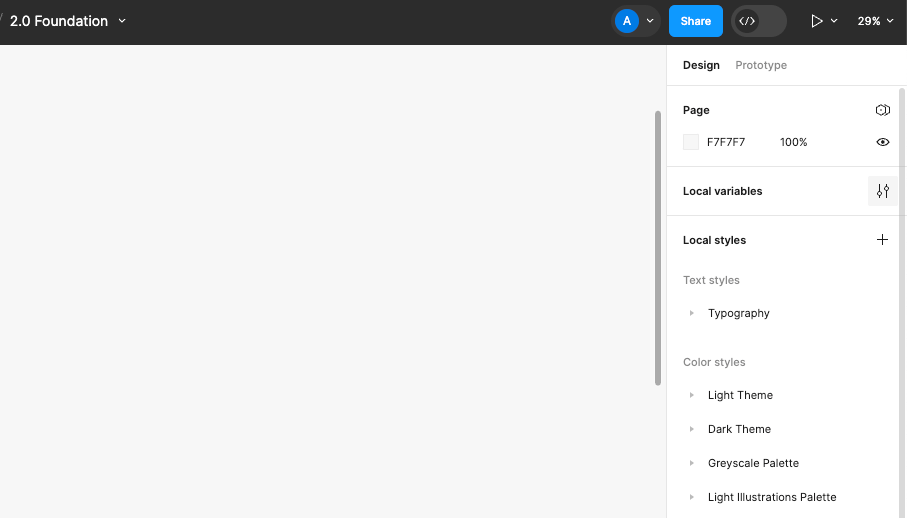
Task: Select the Greyscale Palette row label
Action: pyautogui.click(x=753, y=463)
